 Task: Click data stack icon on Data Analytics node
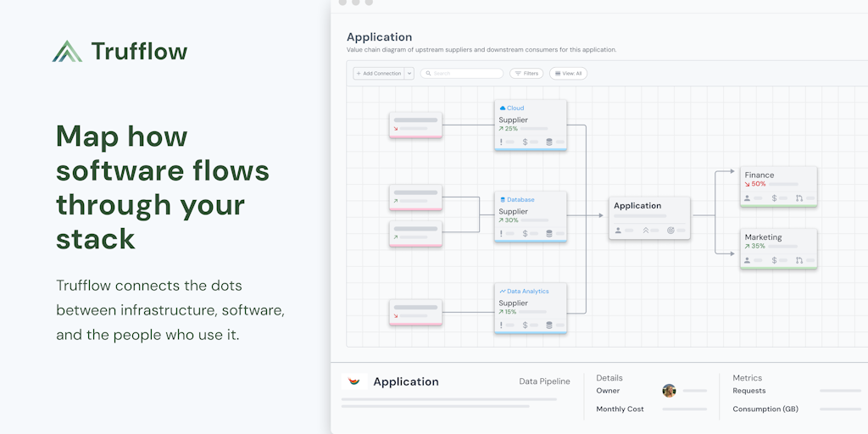(549, 325)
